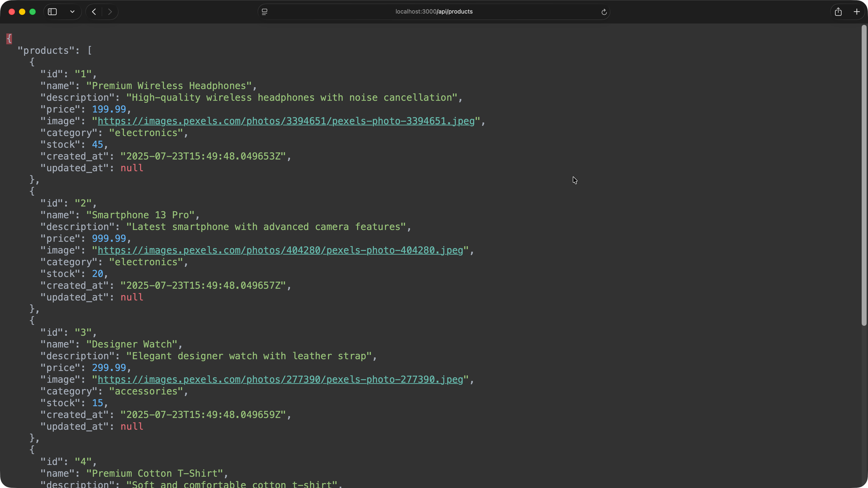Click the products array opening bracket
This screenshot has width=868, height=488.
pos(90,51)
